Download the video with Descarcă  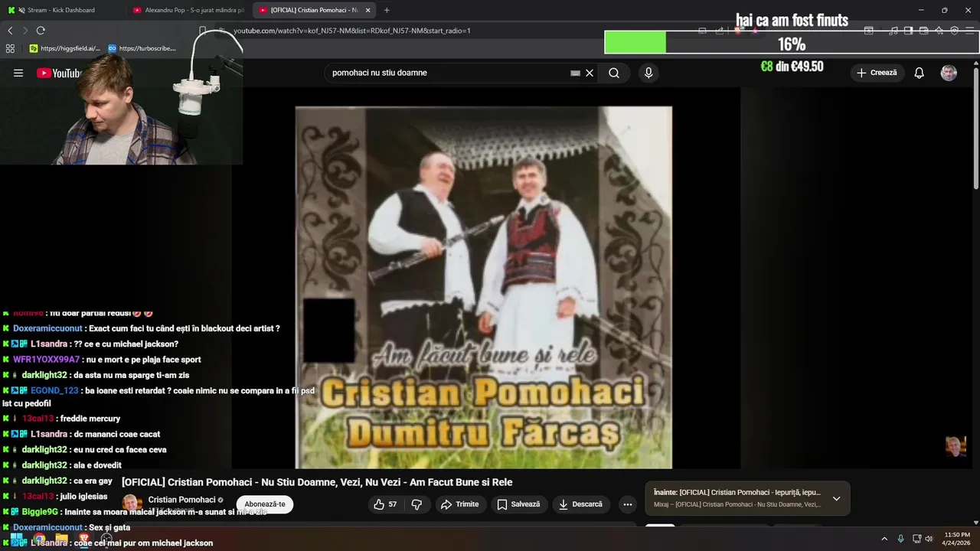pyautogui.click(x=581, y=504)
